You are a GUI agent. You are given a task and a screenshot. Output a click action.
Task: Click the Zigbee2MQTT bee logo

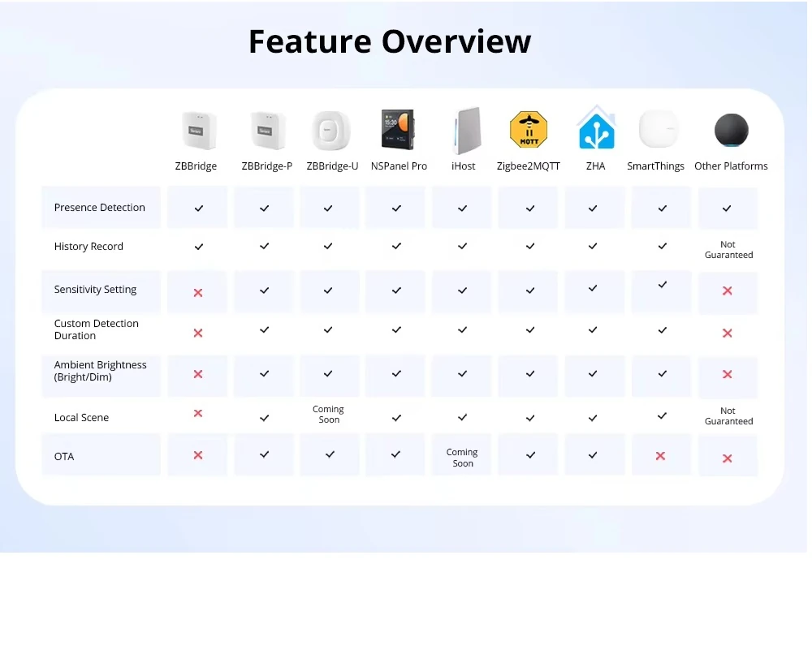tap(529, 129)
